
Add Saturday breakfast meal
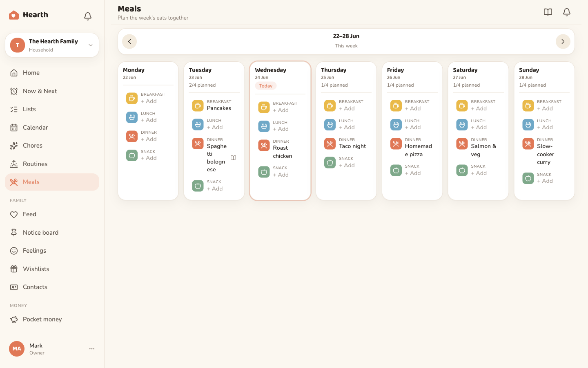479,109
